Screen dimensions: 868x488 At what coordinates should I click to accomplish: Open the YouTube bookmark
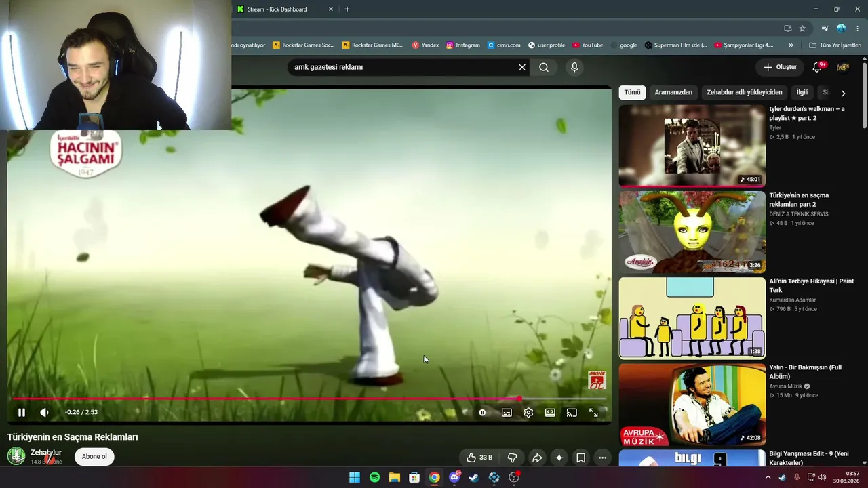tap(587, 45)
